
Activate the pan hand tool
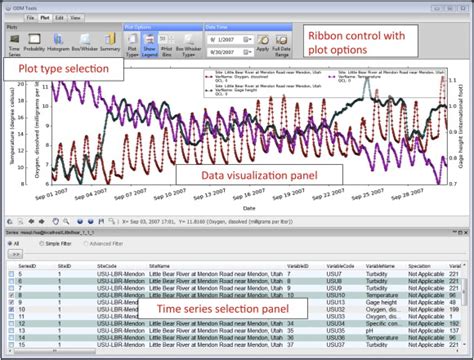point(56,221)
